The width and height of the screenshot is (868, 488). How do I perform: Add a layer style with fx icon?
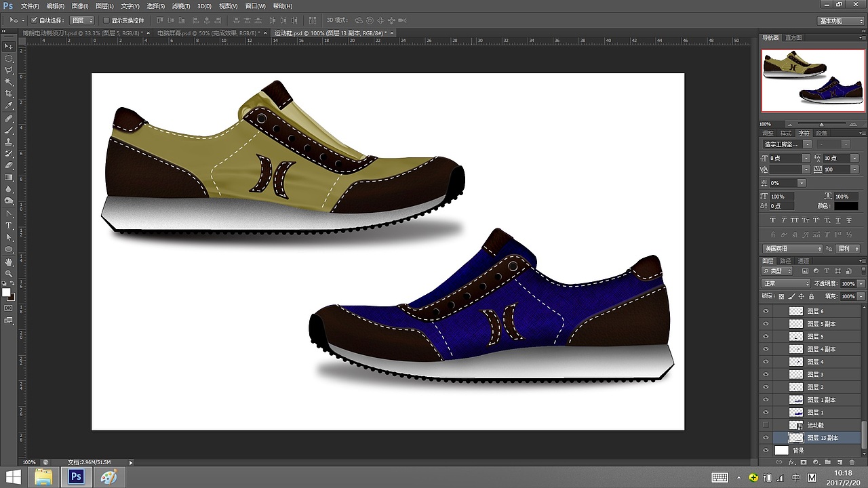coord(791,462)
